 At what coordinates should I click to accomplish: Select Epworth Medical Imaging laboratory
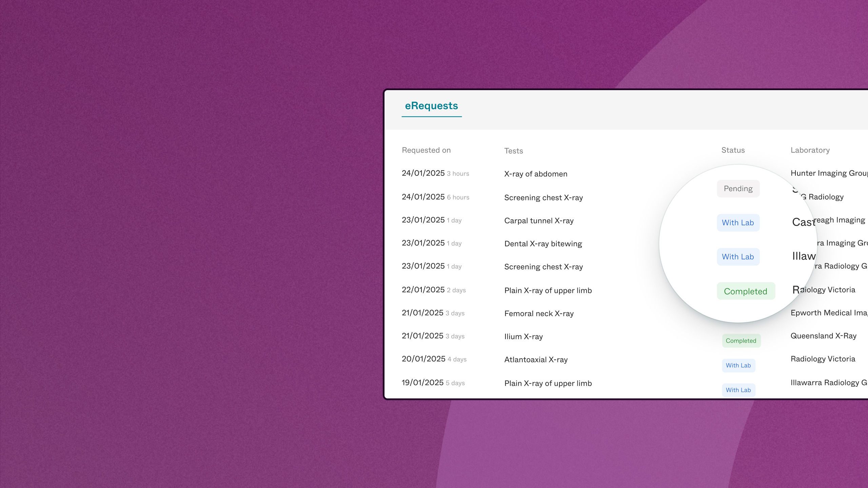click(829, 312)
